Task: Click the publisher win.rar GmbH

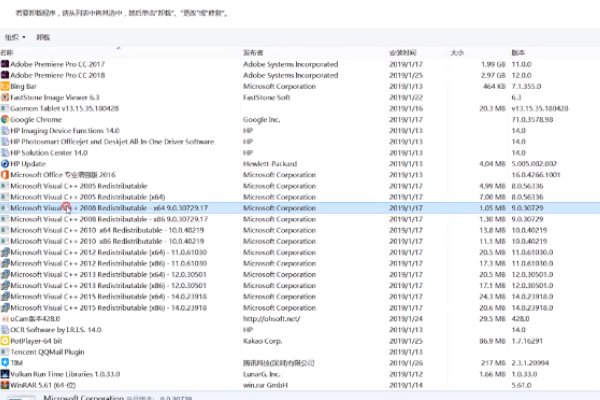Action: click(x=265, y=385)
